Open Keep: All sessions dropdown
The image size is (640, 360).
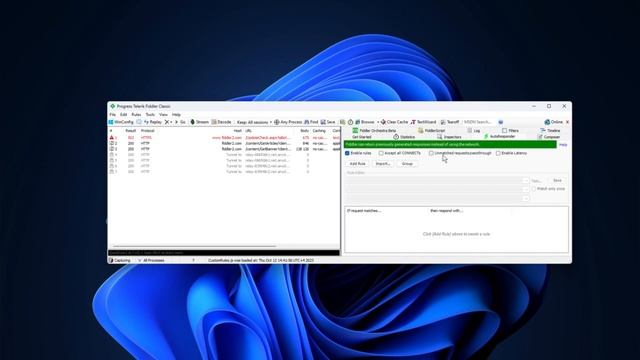pos(254,122)
